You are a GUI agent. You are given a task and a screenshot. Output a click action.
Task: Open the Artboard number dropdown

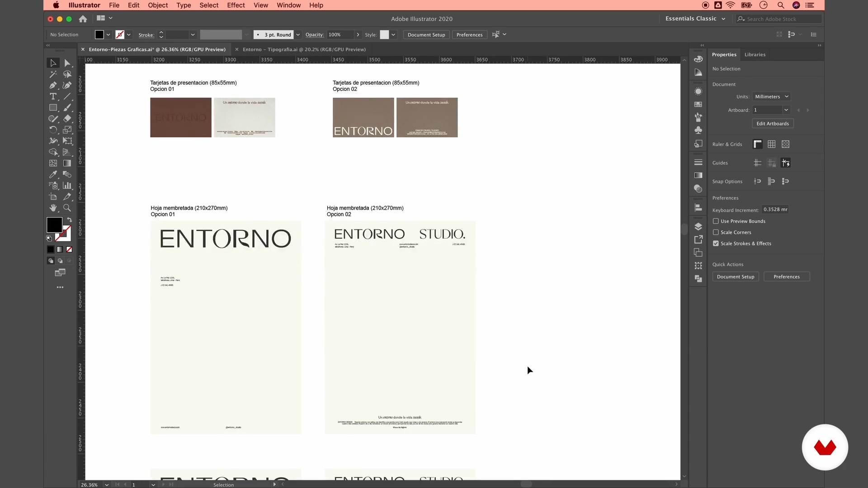[786, 110]
